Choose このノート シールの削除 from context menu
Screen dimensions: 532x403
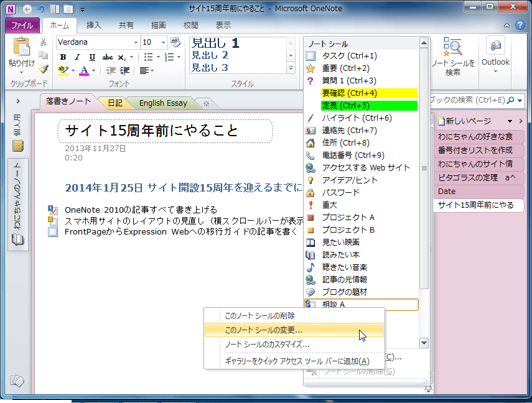(294, 316)
